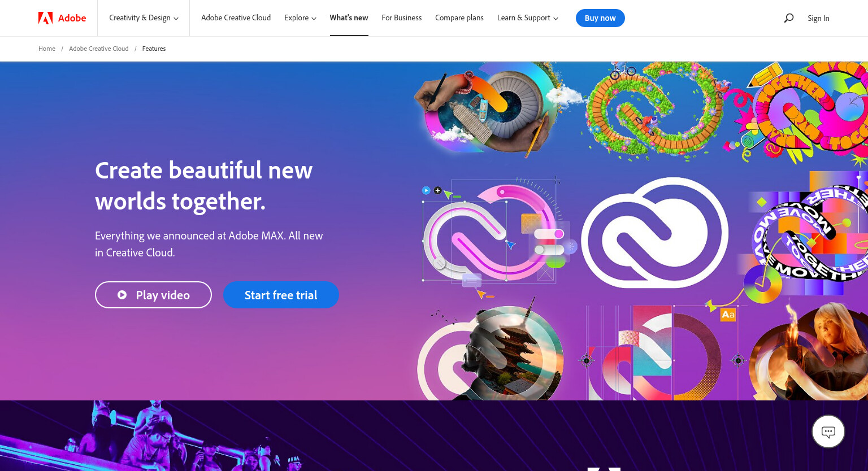Click the play icon in Play video
This screenshot has width=868, height=471.
point(122,295)
